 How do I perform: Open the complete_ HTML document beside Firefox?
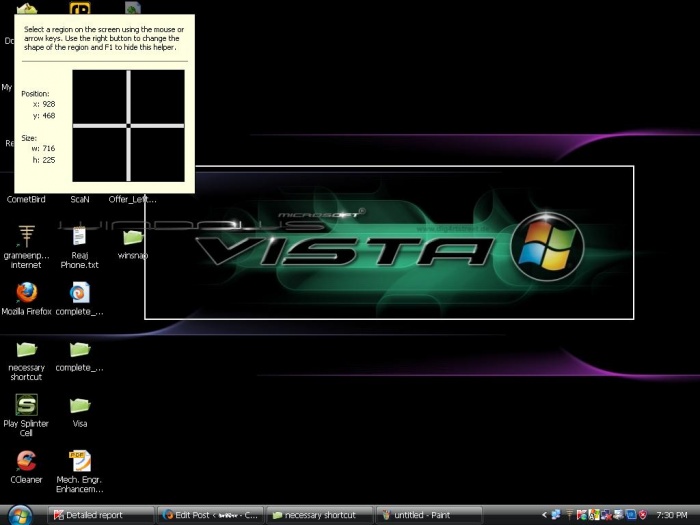(x=80, y=293)
